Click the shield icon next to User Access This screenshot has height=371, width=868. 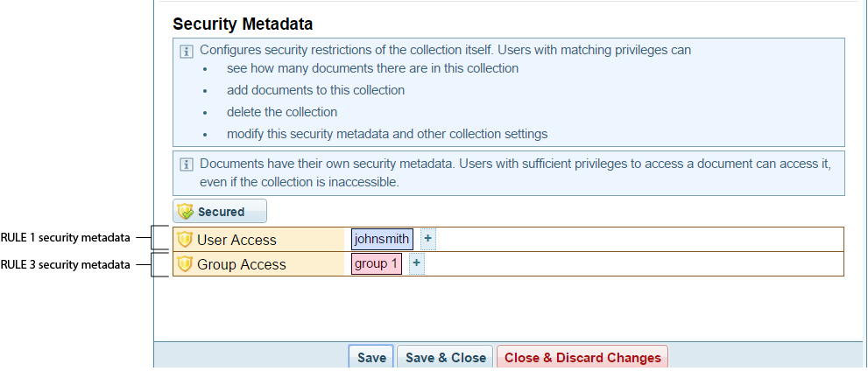185,239
